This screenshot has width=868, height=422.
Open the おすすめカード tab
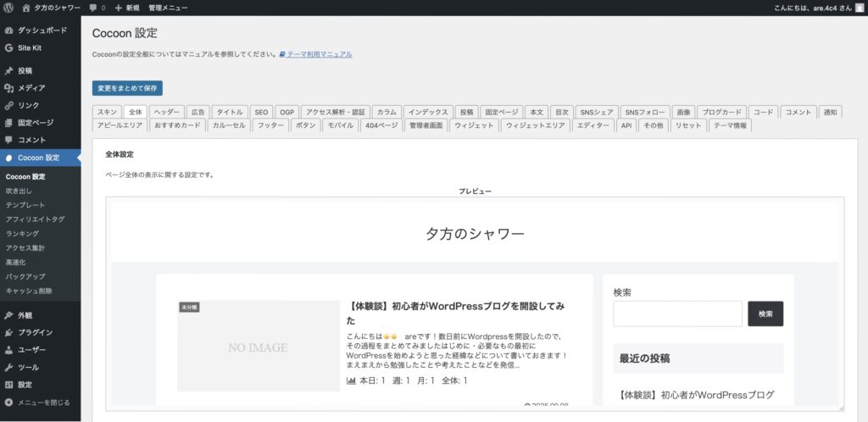pyautogui.click(x=178, y=125)
